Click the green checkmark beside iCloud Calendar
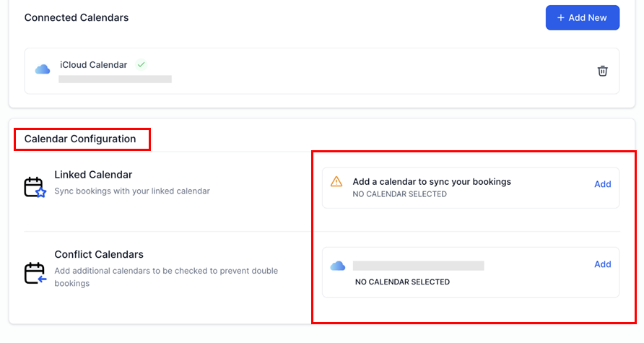This screenshot has height=343, width=644. pos(142,65)
